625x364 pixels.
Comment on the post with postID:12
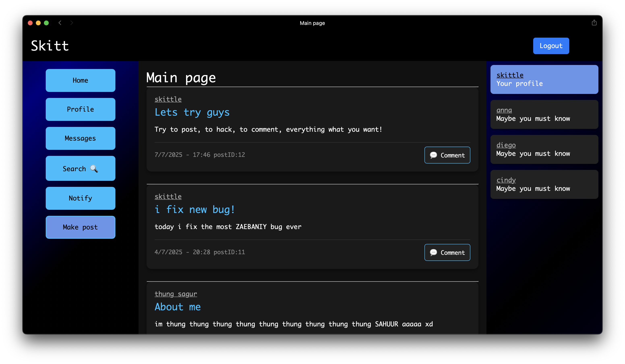pyautogui.click(x=447, y=155)
